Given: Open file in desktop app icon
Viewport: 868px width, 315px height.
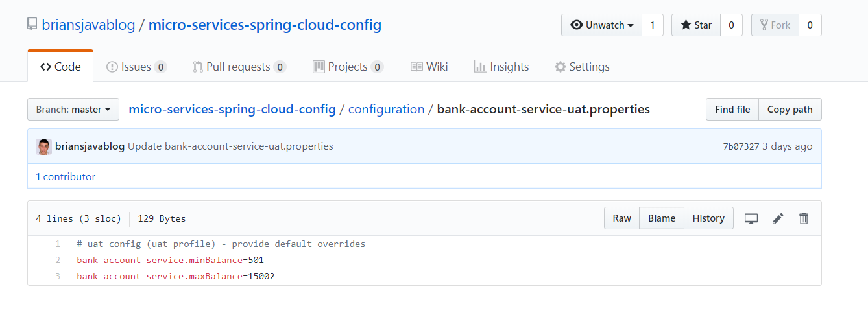Looking at the screenshot, I should coord(751,218).
